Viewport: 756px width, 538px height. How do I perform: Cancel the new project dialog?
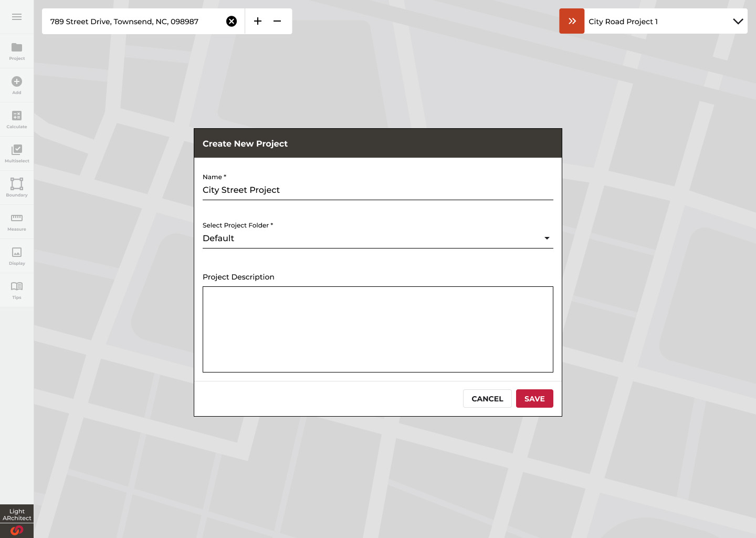click(487, 399)
